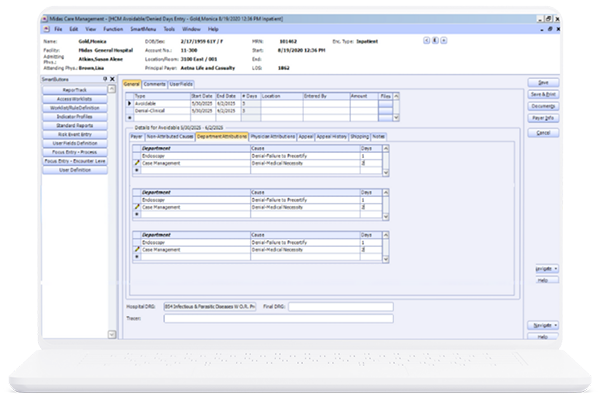Open the Help menu
This screenshot has width=600, height=406.
click(x=213, y=29)
